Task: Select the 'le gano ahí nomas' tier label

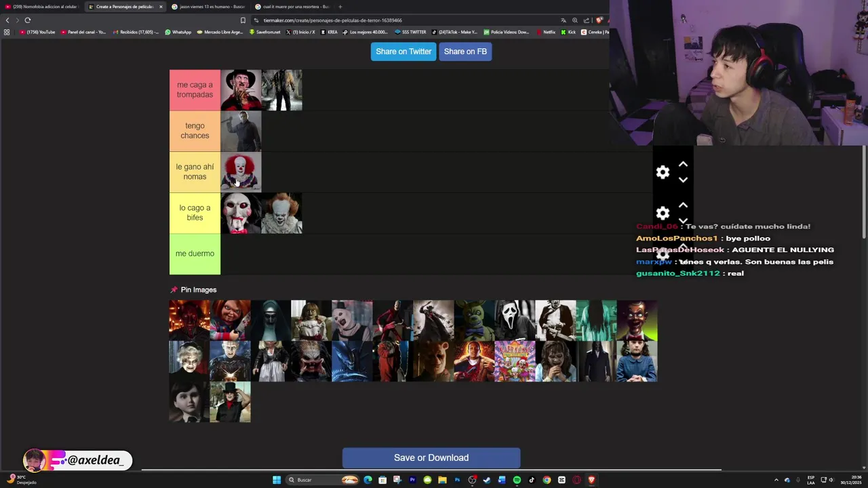Action: click(x=195, y=172)
